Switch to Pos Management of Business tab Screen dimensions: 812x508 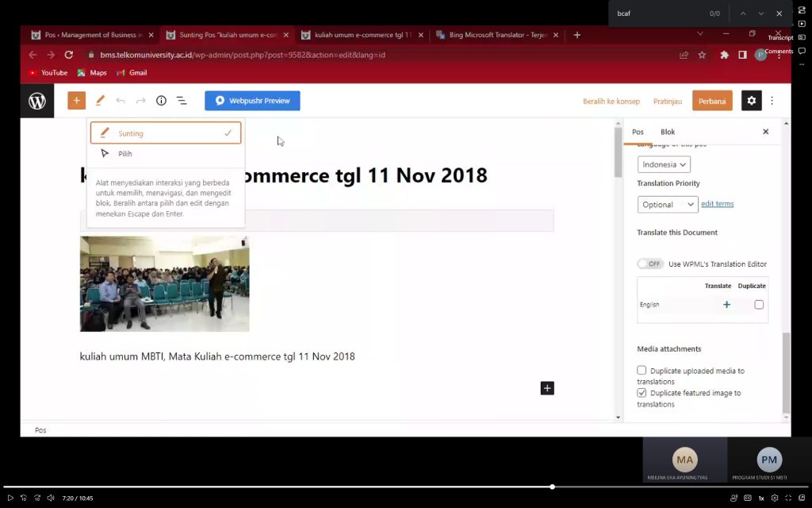tap(93, 35)
